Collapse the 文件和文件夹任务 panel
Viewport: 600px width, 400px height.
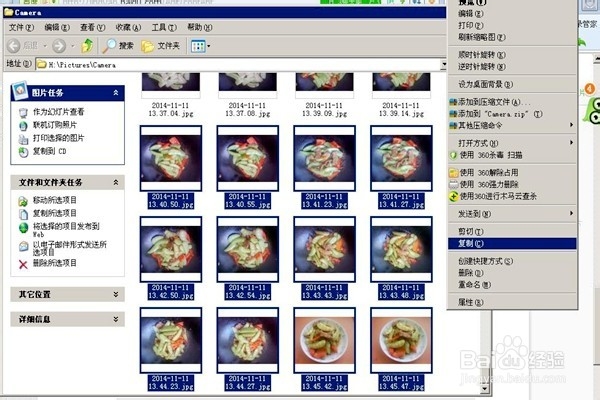pos(116,183)
